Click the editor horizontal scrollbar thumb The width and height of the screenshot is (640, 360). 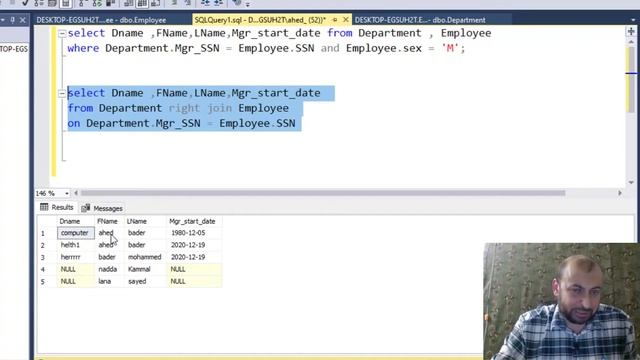[323, 193]
